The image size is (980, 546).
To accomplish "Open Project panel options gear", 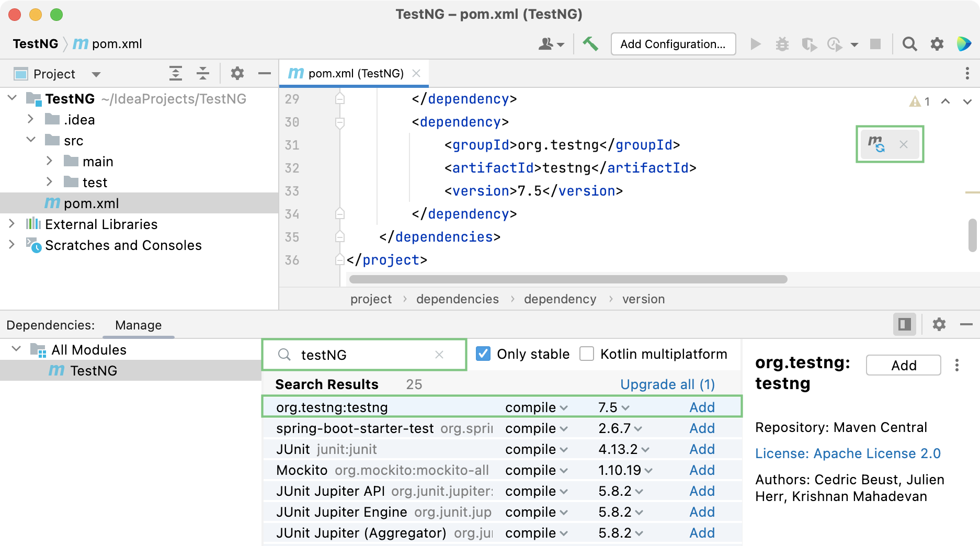I will [237, 74].
